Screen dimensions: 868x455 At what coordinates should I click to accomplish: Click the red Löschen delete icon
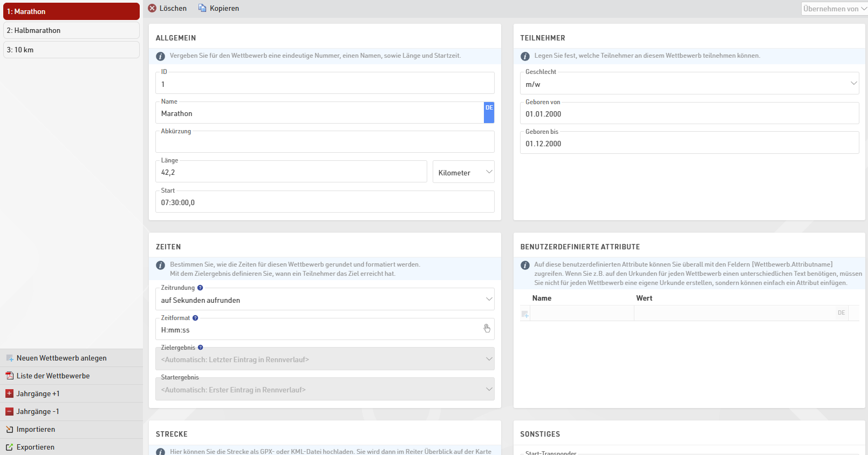pyautogui.click(x=152, y=8)
